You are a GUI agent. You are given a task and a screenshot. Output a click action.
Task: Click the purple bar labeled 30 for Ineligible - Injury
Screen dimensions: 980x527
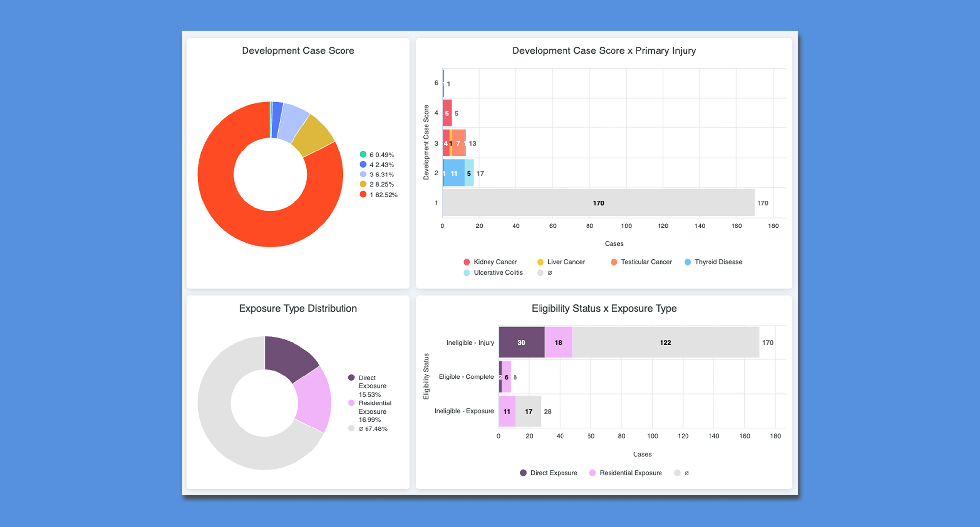pos(521,343)
